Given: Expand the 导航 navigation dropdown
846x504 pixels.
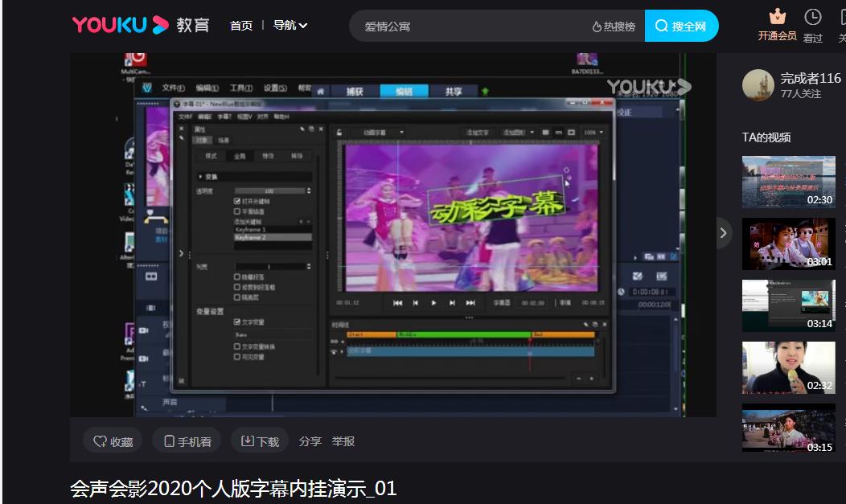Looking at the screenshot, I should [290, 25].
